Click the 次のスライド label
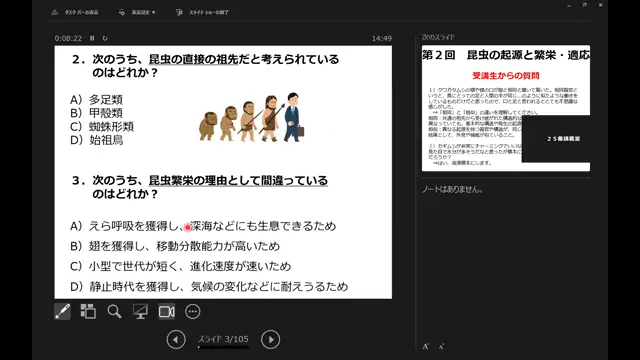Viewport: 640px width, 360px height. (x=438, y=37)
